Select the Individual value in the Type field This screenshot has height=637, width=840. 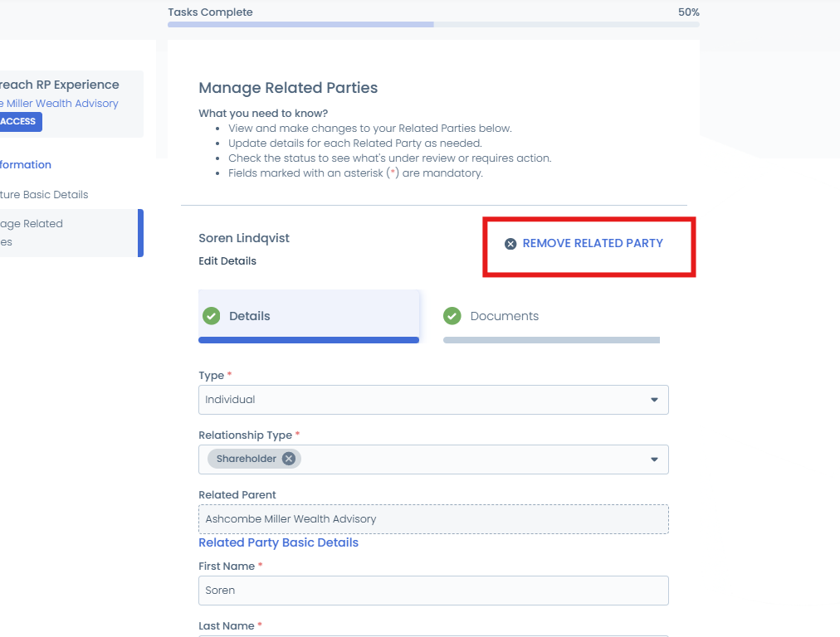[x=230, y=400]
